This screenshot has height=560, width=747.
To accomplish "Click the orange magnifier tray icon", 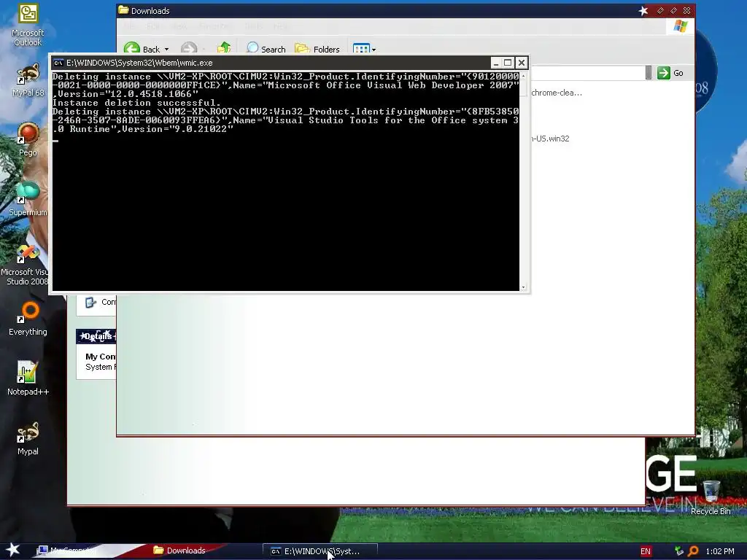I will pos(693,551).
